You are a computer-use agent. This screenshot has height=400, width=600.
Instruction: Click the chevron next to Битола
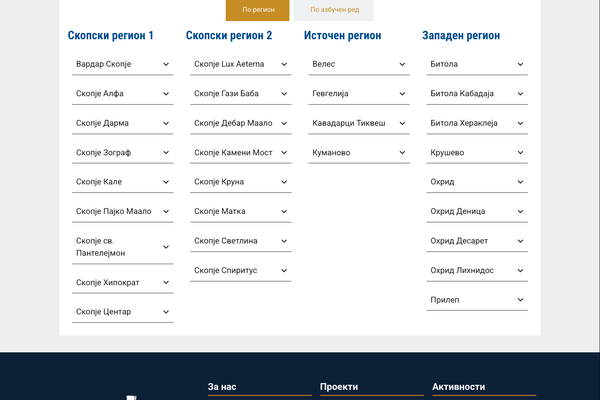click(520, 64)
